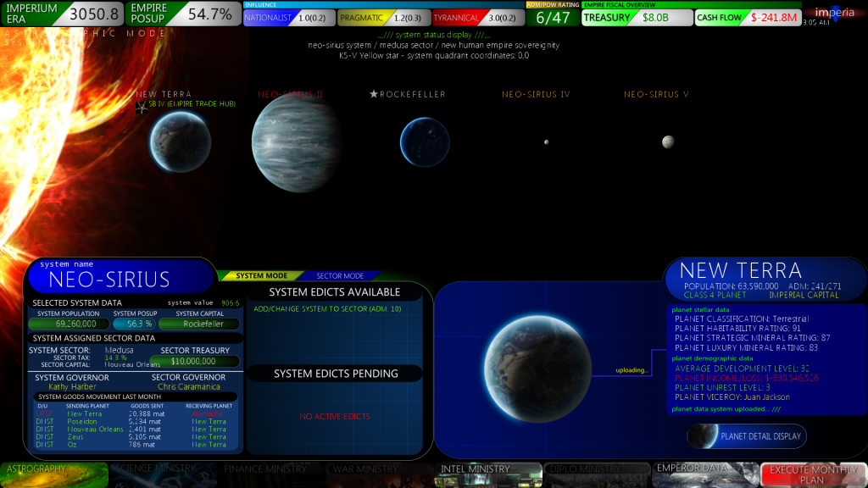Click the SB IV (Empire Trade Hub) label
The height and width of the screenshot is (488, 868).
click(192, 103)
